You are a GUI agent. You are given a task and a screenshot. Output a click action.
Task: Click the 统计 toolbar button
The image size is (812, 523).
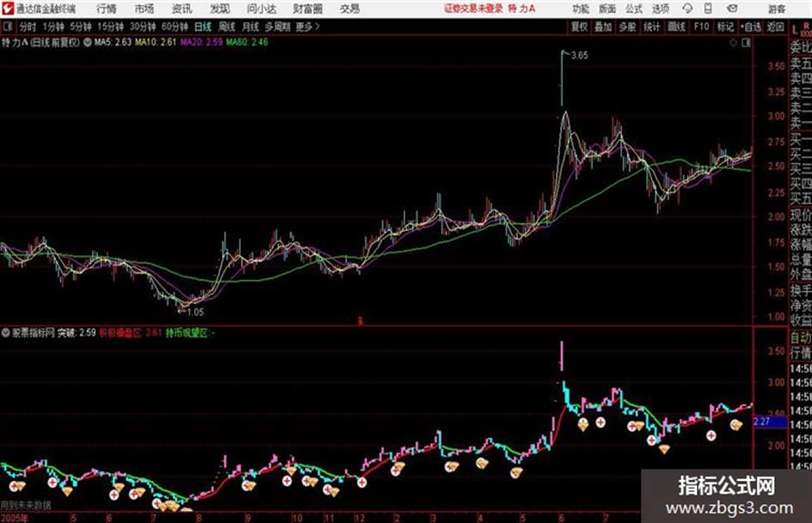pos(651,27)
